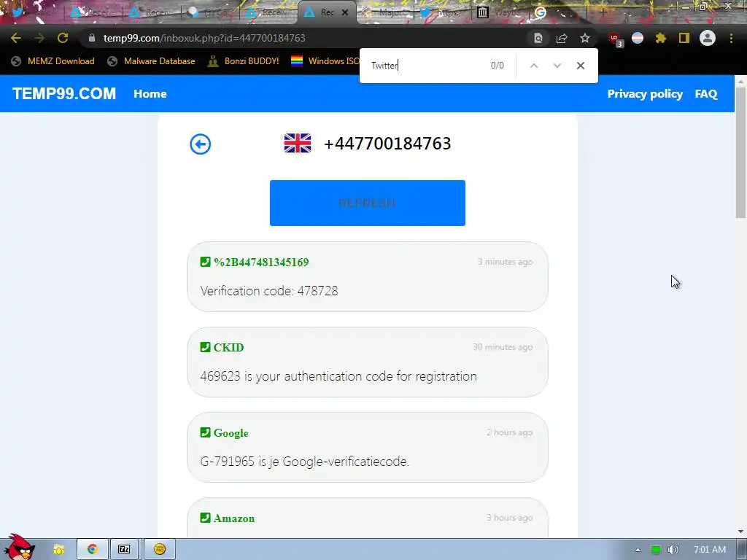Open the Bonzi BUDDY! bookmark

(x=244, y=61)
